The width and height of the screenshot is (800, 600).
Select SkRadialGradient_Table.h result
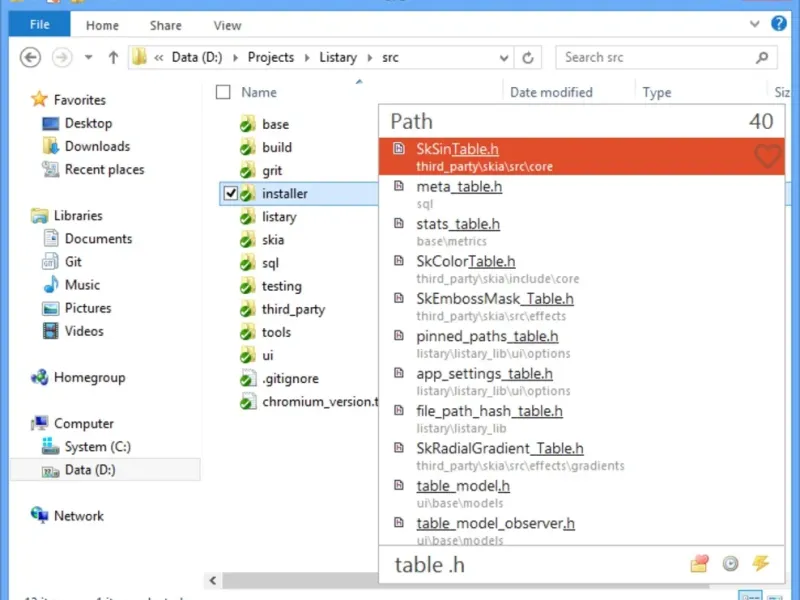(x=582, y=456)
